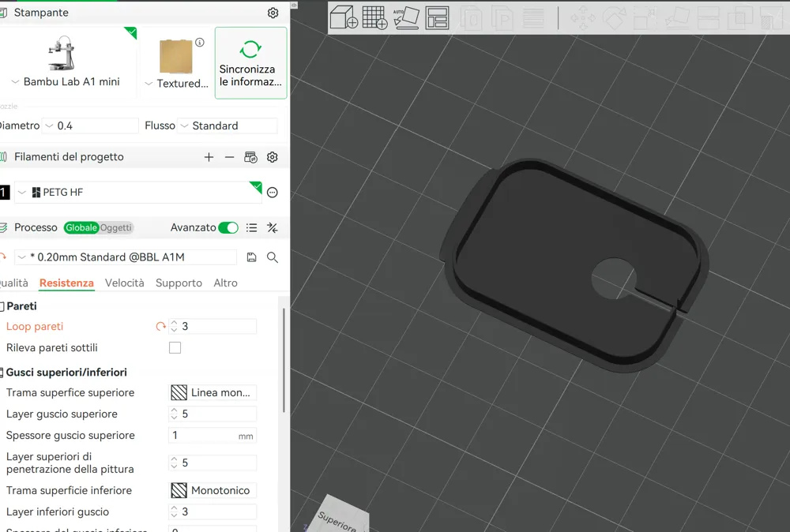Click Sincronizza le informazioni button
790x532 pixels.
(251, 63)
